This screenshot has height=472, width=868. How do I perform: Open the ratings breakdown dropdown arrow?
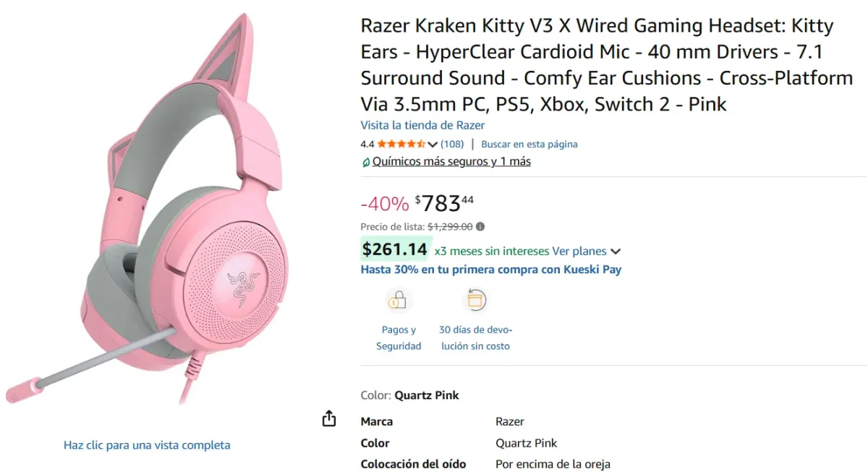click(433, 144)
